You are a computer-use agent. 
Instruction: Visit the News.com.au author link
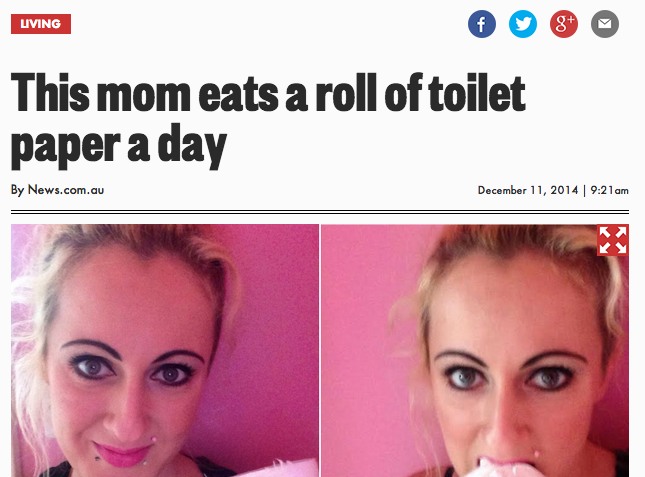66,190
